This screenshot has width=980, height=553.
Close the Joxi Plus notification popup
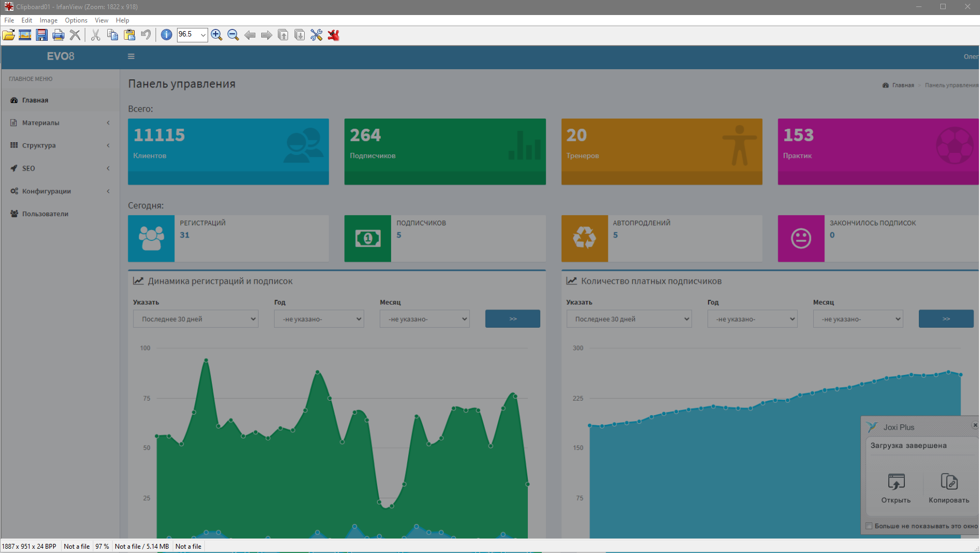pyautogui.click(x=975, y=425)
